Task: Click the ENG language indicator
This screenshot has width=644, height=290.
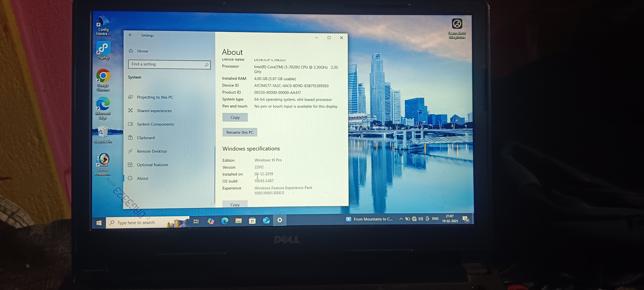Action: [x=435, y=218]
